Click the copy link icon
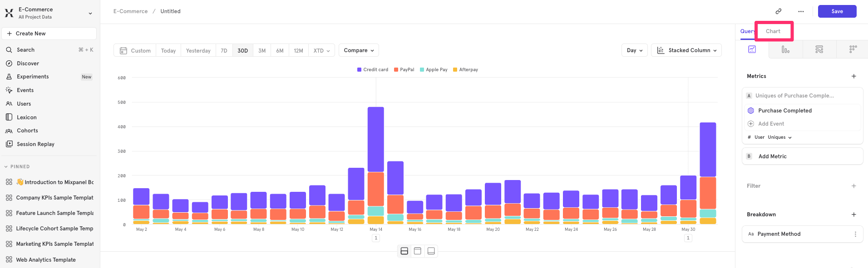Viewport: 868px width, 268px height. (778, 11)
